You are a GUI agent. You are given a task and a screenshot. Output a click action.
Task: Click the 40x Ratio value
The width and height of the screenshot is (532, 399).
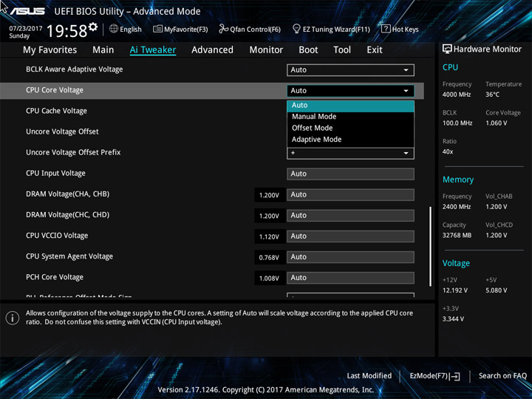448,151
